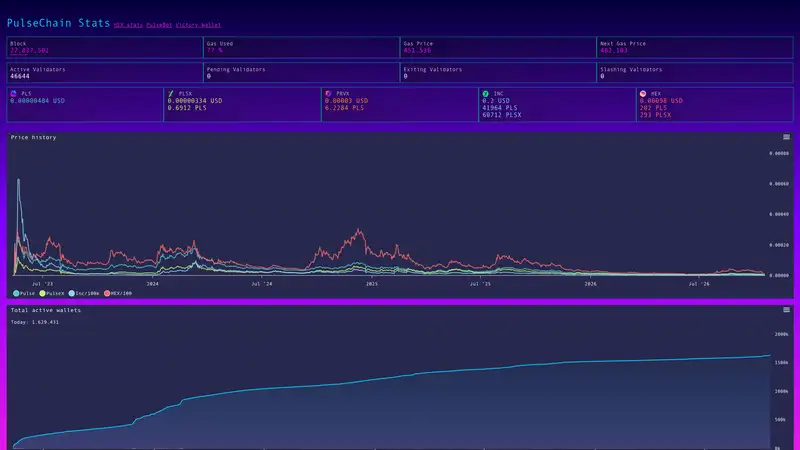Click PRVX price 0.00003 USD
Viewport: 800px width, 450px height.
(x=346, y=101)
